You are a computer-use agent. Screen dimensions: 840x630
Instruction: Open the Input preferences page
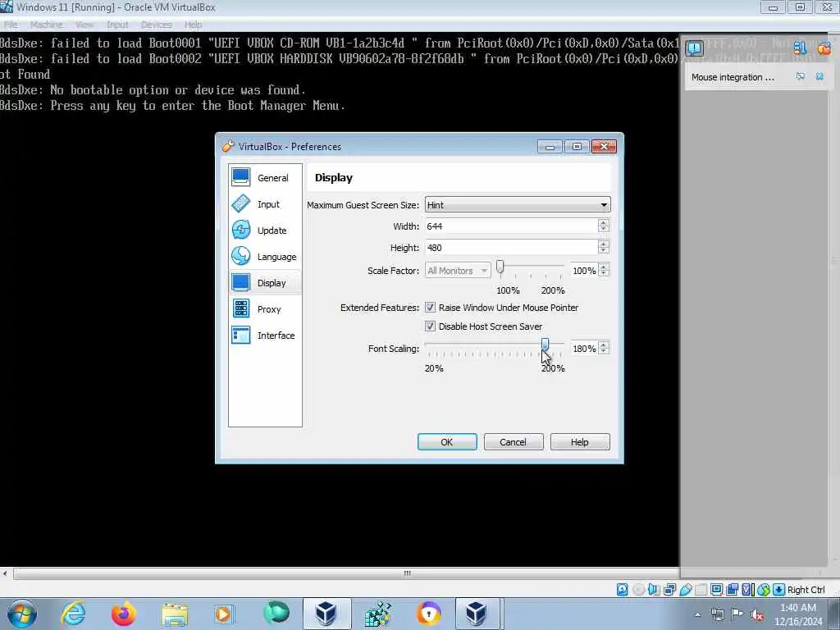point(265,203)
